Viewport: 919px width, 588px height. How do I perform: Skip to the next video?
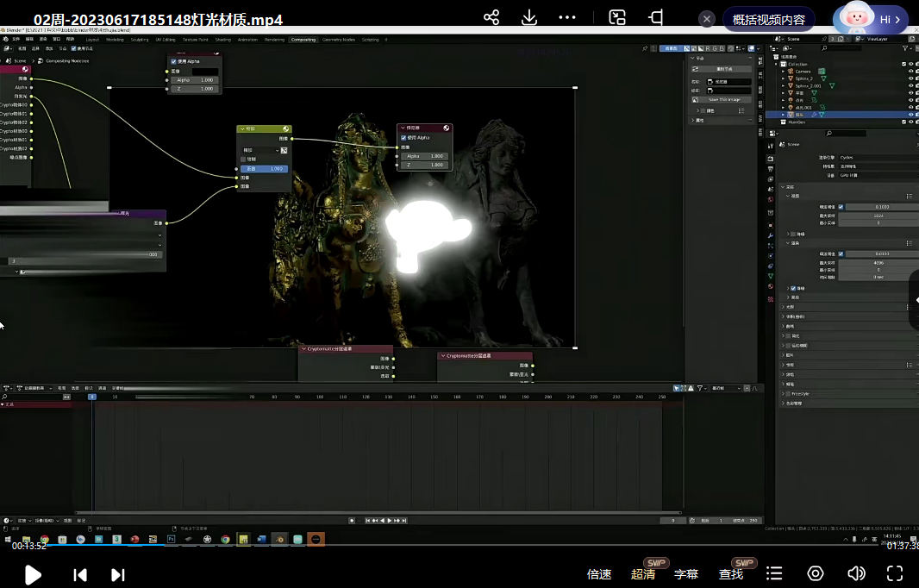(118, 574)
